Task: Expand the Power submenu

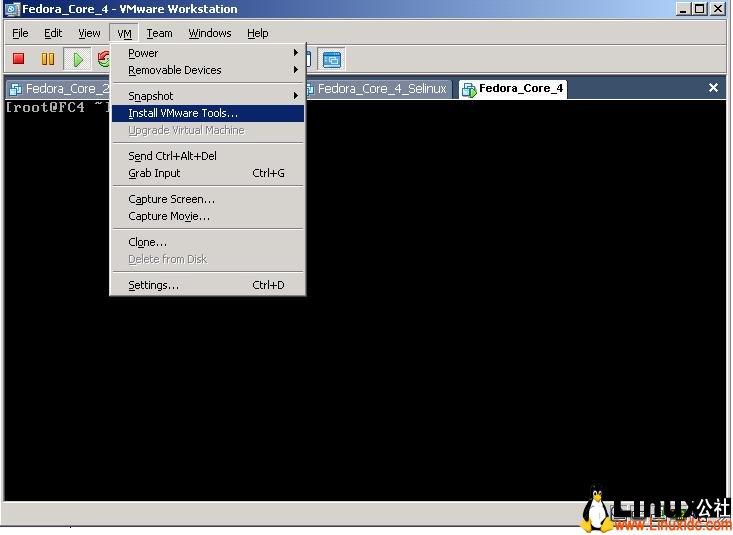Action: 208,53
